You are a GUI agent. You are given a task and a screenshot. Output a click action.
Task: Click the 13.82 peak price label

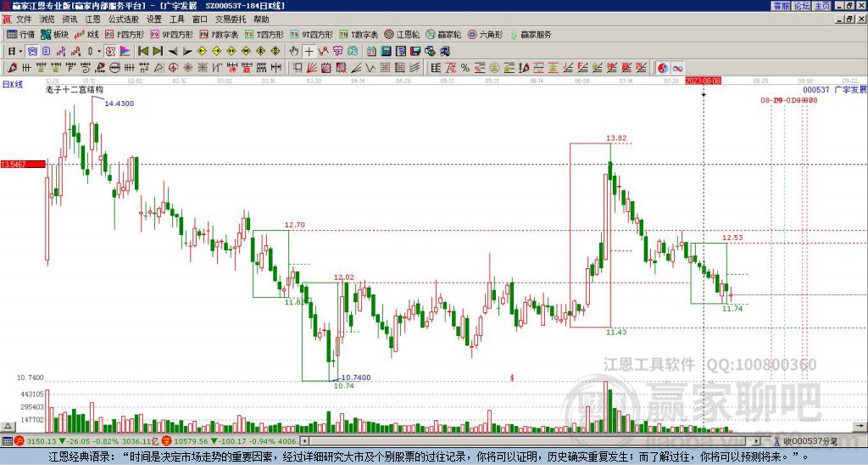(617, 138)
